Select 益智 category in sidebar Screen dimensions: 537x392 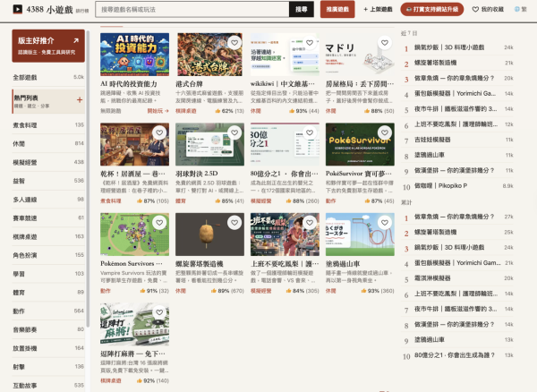coord(48,181)
